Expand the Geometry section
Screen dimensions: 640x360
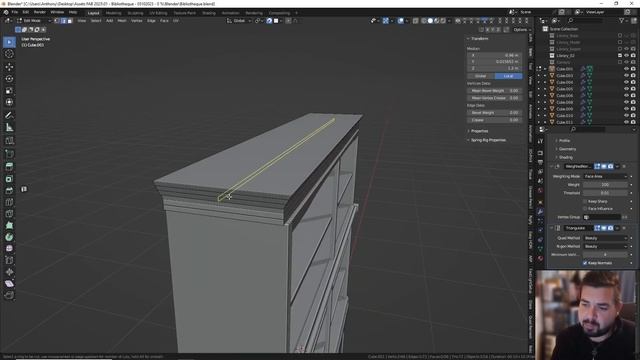567,149
